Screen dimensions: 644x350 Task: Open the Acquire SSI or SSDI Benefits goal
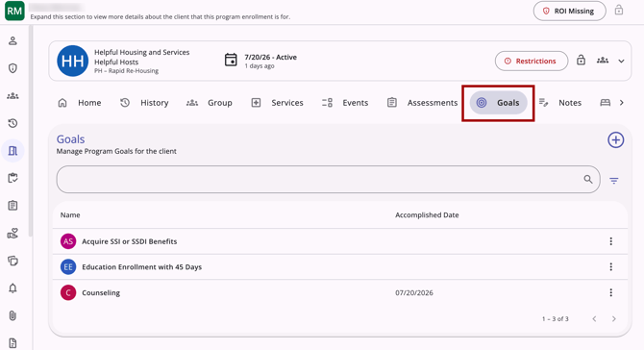click(130, 241)
